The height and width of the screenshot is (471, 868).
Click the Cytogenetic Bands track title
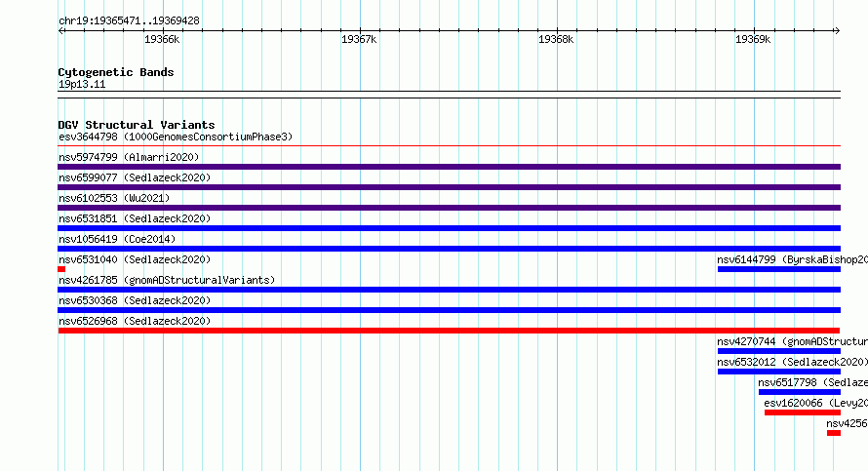[116, 72]
